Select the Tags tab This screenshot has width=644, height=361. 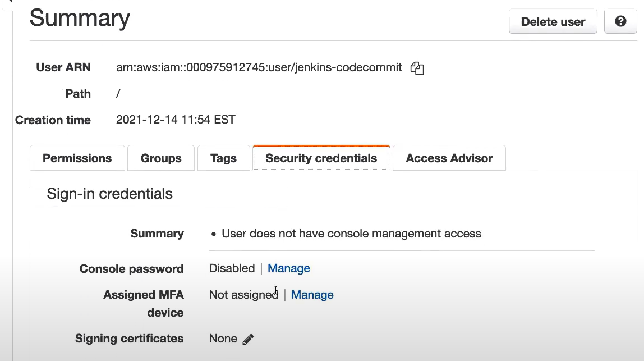pyautogui.click(x=223, y=158)
